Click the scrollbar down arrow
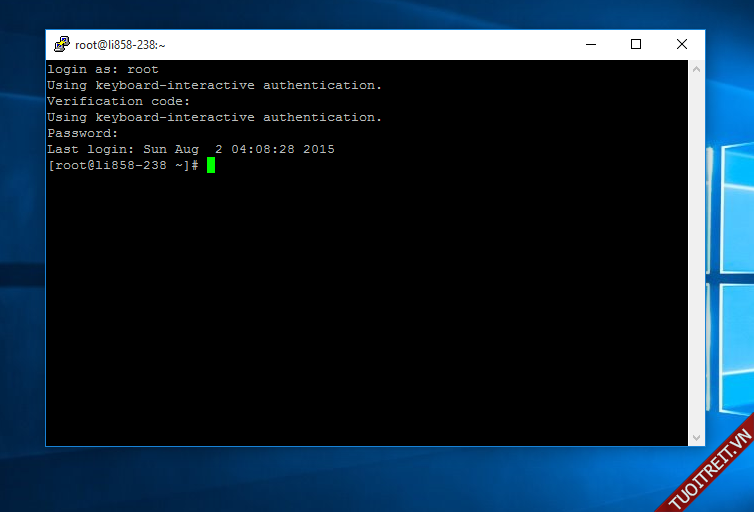 click(x=697, y=438)
